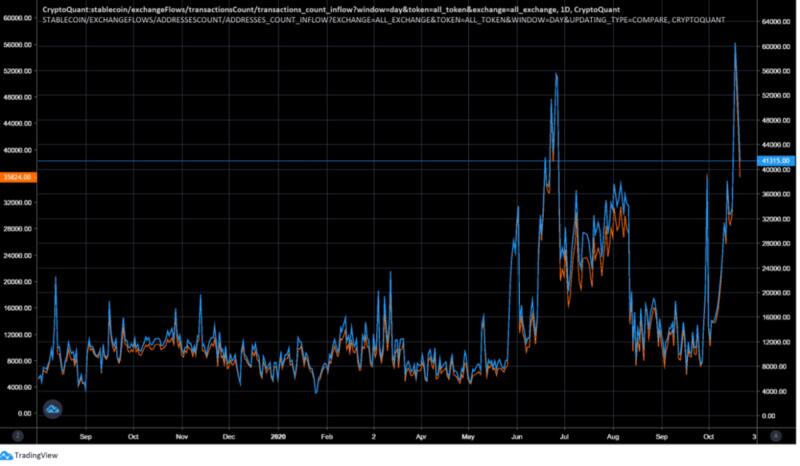Click the Dec label on the time axis
This screenshot has height=466, width=800.
(x=229, y=437)
